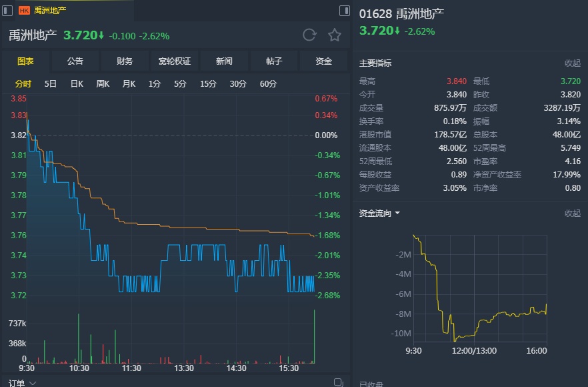Screen dimensions: 588x387
Task: Open the 公告 tab
Action: pos(75,61)
